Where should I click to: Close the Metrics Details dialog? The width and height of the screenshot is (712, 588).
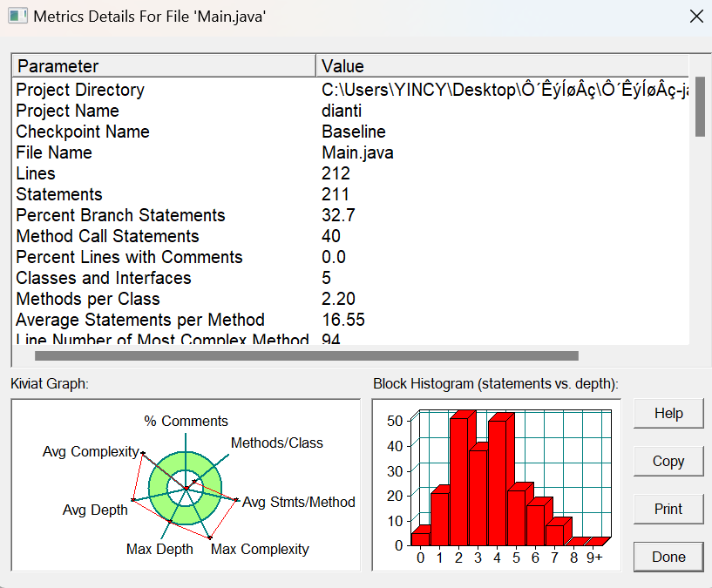(x=696, y=17)
